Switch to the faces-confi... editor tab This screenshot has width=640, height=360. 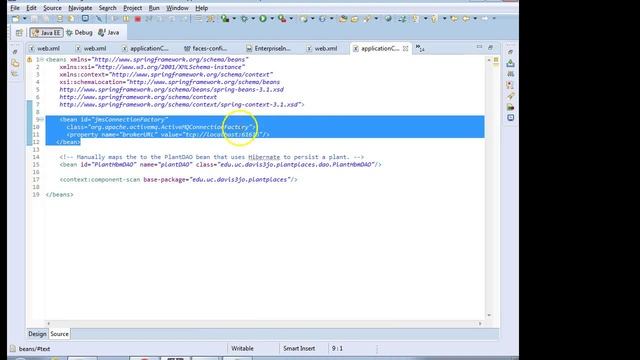206,48
